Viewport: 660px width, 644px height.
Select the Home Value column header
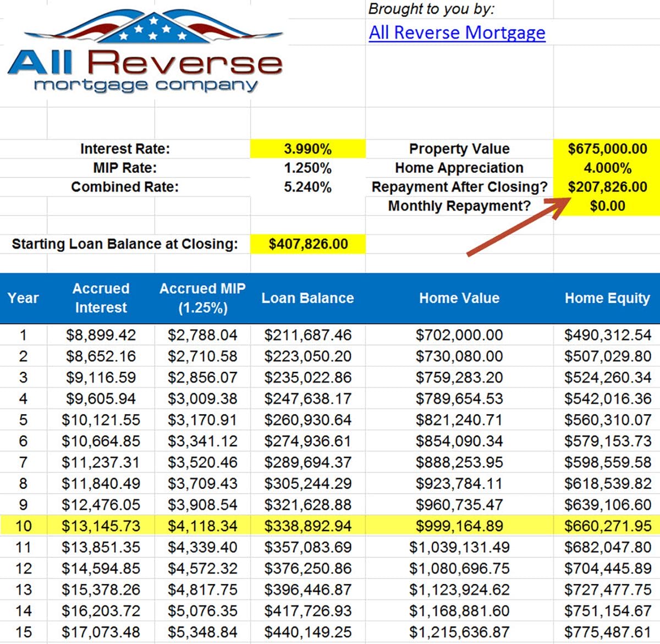[459, 298]
